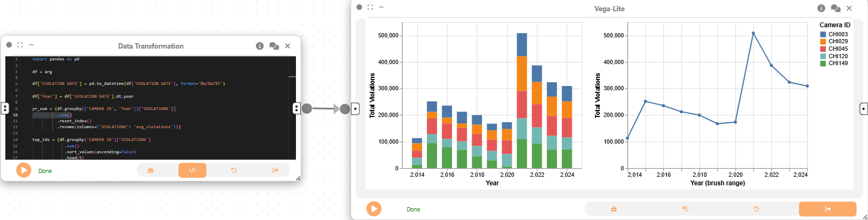868x220 pixels.
Task: Click the reset icon in Vega-Lite footer
Action: pos(756,209)
